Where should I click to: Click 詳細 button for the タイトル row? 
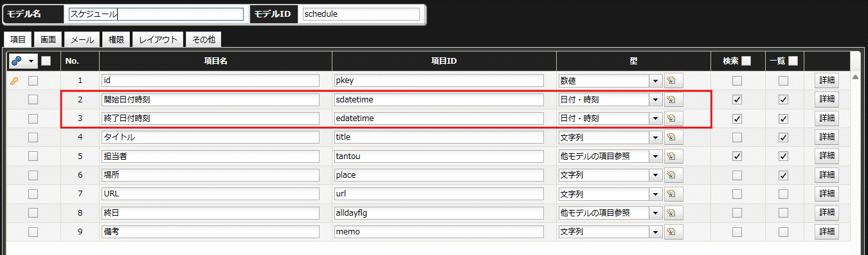[x=826, y=137]
